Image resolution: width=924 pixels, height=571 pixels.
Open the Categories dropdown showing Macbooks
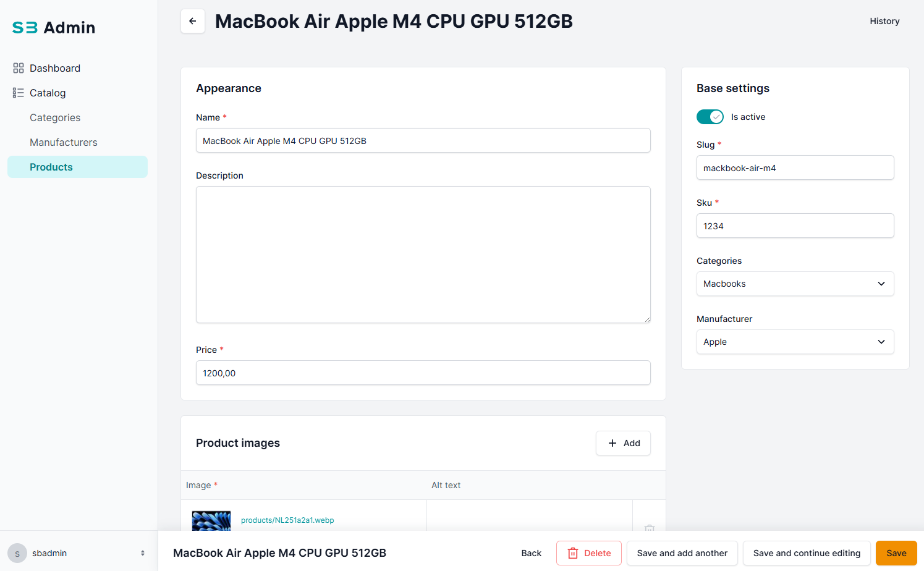click(795, 284)
